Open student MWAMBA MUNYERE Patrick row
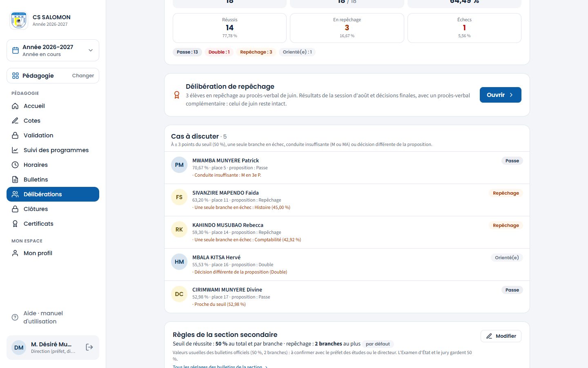The width and height of the screenshot is (588, 368). (347, 168)
